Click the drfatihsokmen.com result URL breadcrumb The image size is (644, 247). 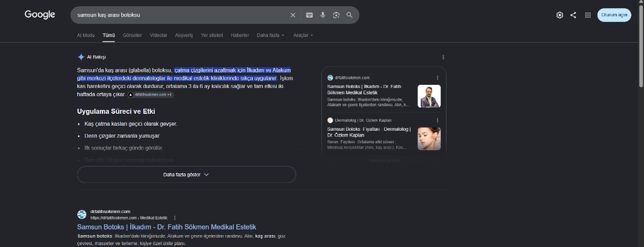pyautogui.click(x=129, y=218)
